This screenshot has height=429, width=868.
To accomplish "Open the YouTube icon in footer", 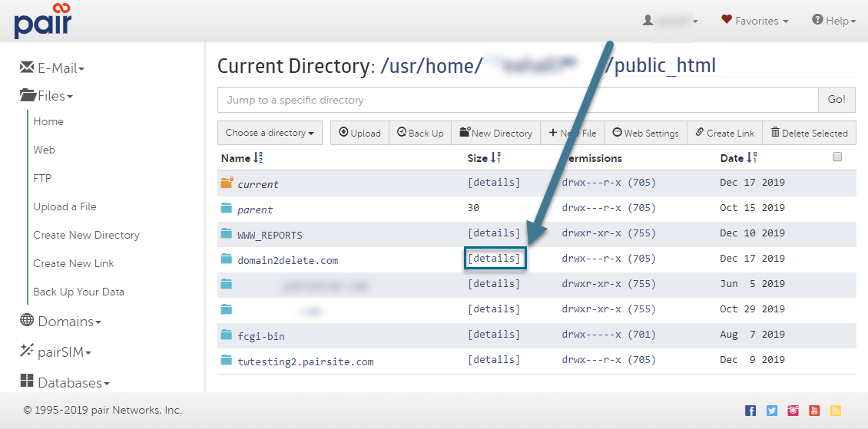I will 814,411.
